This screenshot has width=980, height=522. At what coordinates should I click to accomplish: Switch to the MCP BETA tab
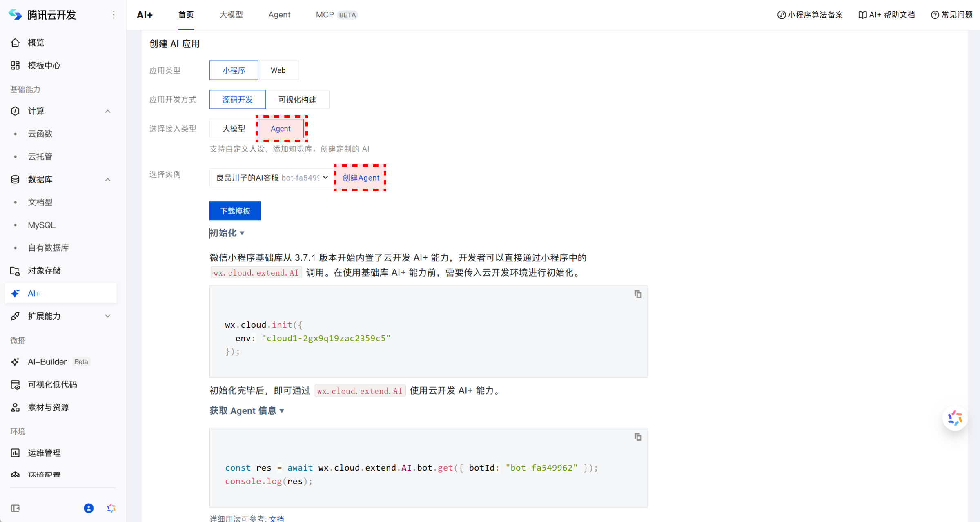click(336, 15)
